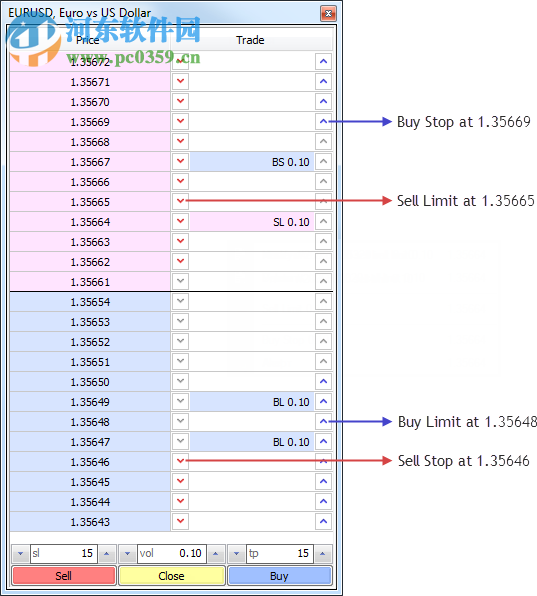This screenshot has width=537, height=596.
Task: Click the red Sell button
Action: point(64,576)
